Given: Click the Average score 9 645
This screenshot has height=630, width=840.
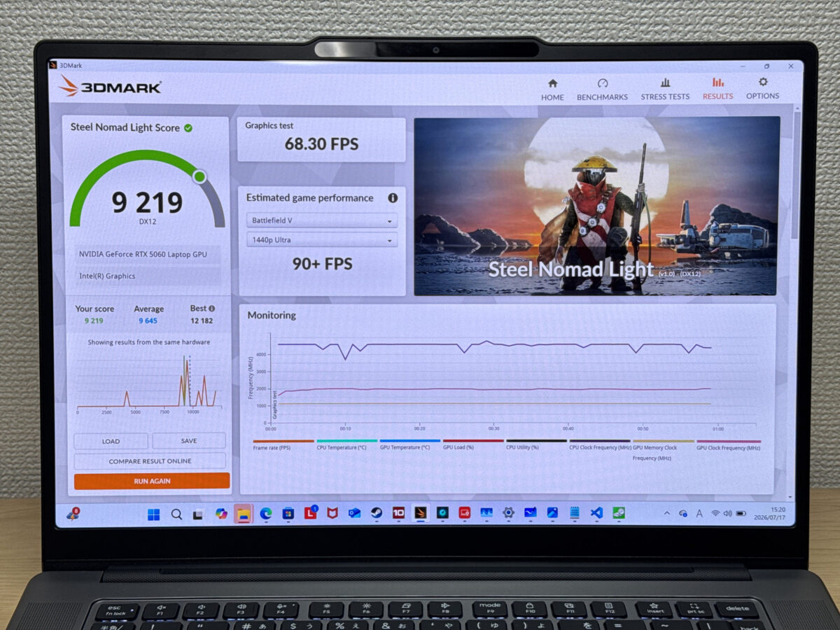Looking at the screenshot, I should pos(148,321).
